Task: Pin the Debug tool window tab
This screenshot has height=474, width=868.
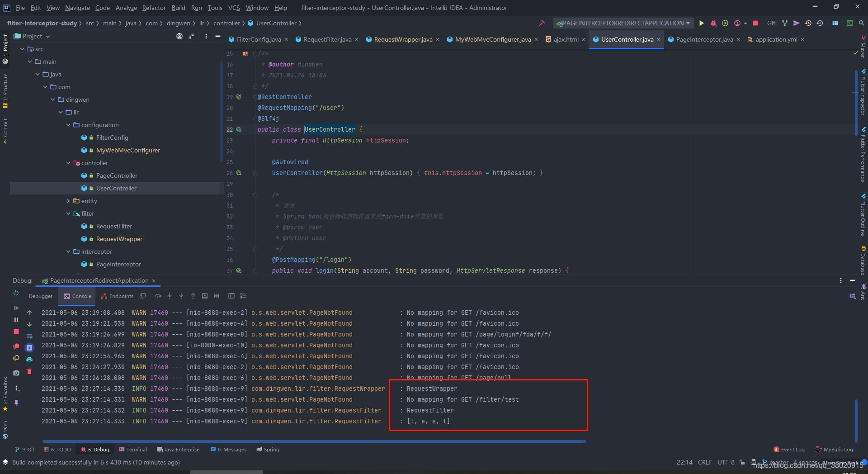Action: 17,403
